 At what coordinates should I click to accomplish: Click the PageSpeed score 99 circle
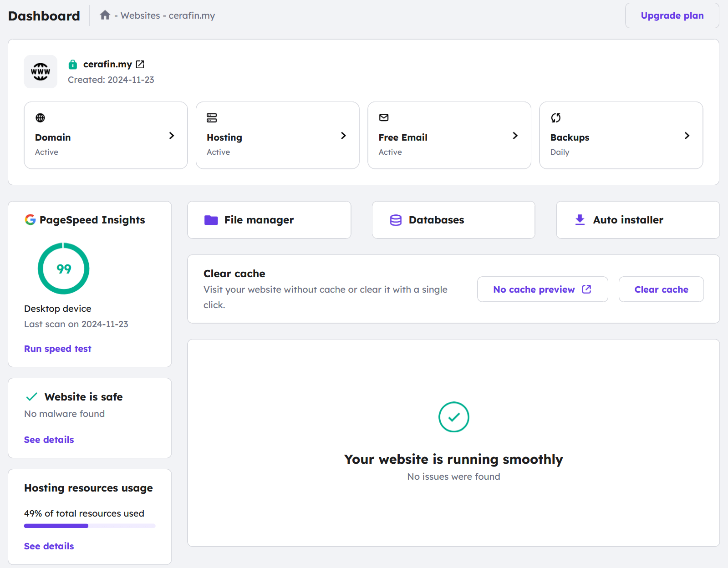click(64, 269)
